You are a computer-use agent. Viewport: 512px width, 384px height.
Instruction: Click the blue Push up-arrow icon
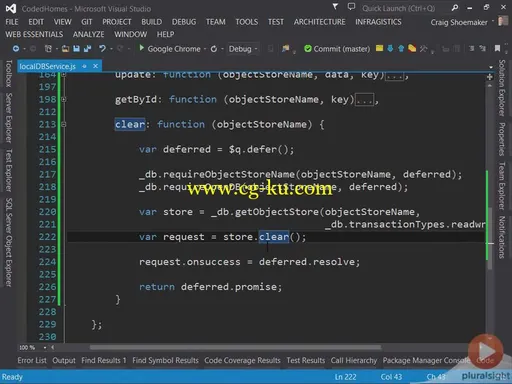pos(401,49)
